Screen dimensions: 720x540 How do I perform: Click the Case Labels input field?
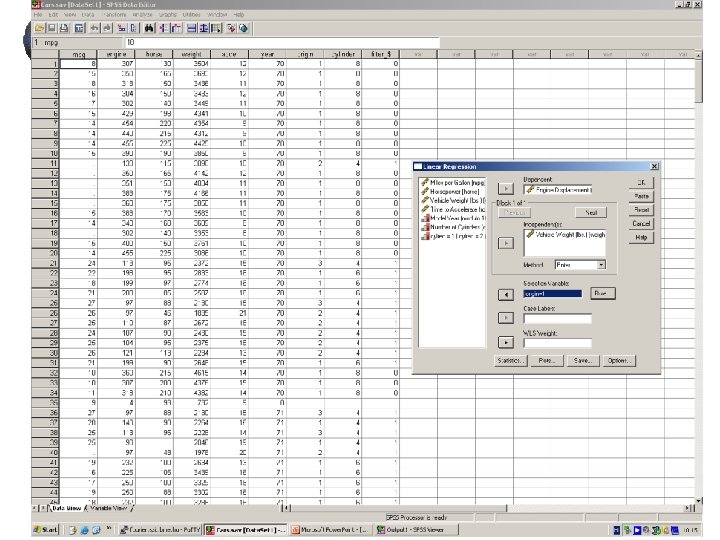557,318
